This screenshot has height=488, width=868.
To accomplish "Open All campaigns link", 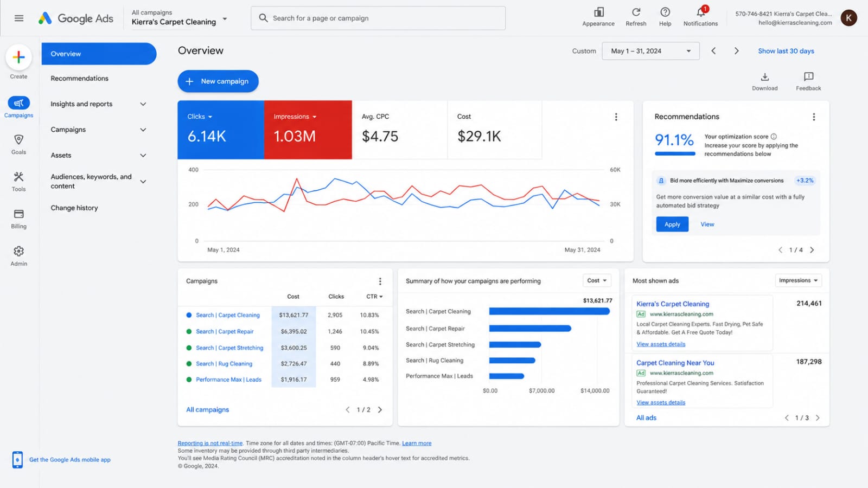I will click(x=208, y=410).
